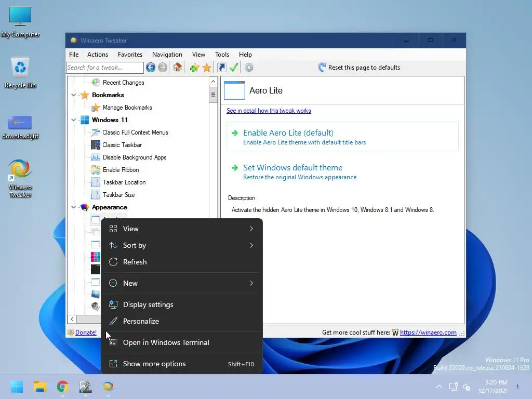Open the File menu
The width and height of the screenshot is (532, 399).
74,54
